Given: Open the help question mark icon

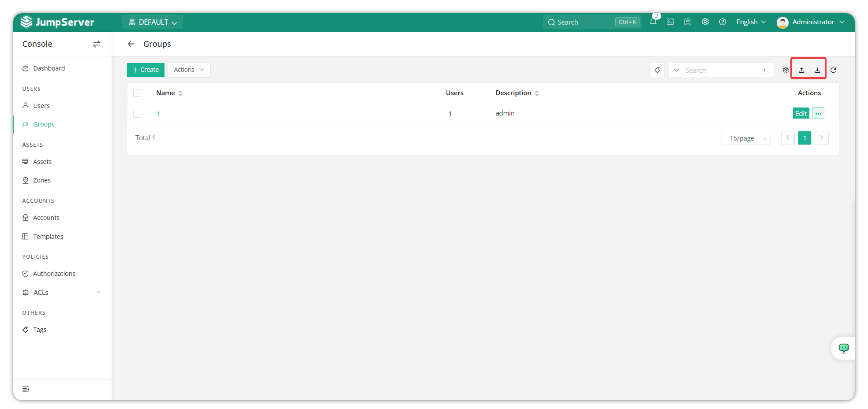Looking at the screenshot, I should (x=722, y=22).
